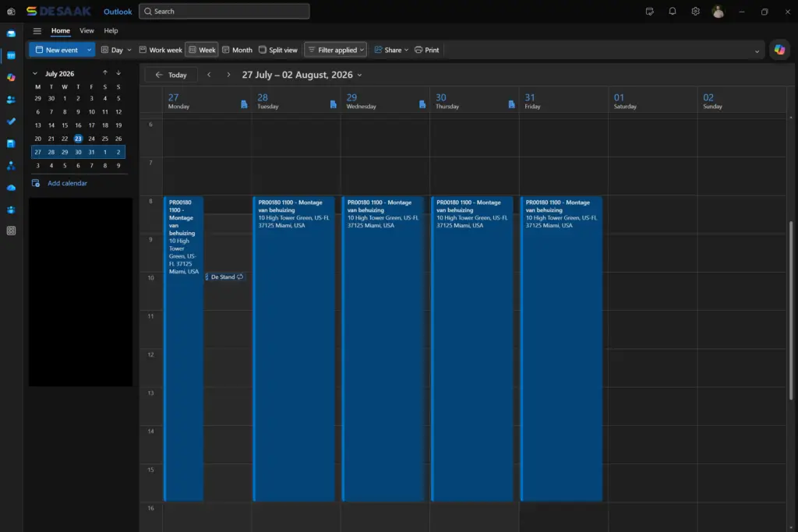Expand the Day view dropdown arrow
Viewport: 798px width, 532px height.
[129, 50]
